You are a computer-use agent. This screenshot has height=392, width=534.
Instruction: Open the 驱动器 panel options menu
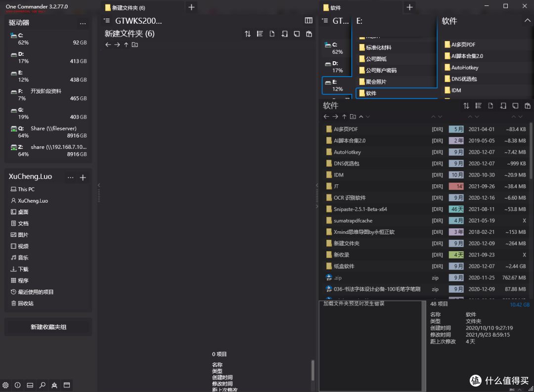pos(83,23)
